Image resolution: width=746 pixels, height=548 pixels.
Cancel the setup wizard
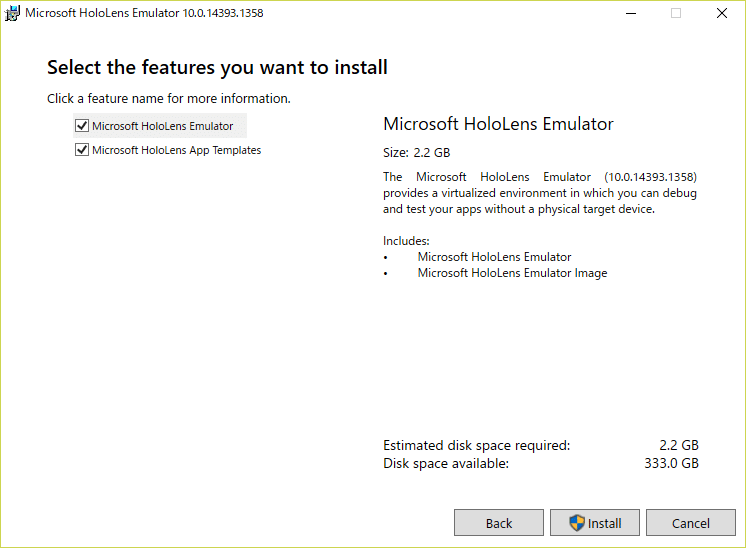690,523
